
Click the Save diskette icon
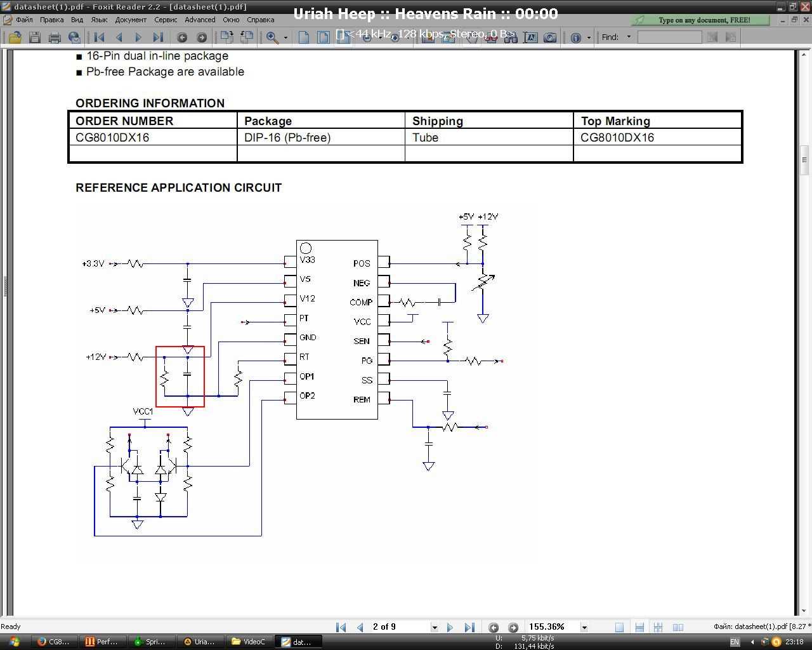(x=35, y=37)
